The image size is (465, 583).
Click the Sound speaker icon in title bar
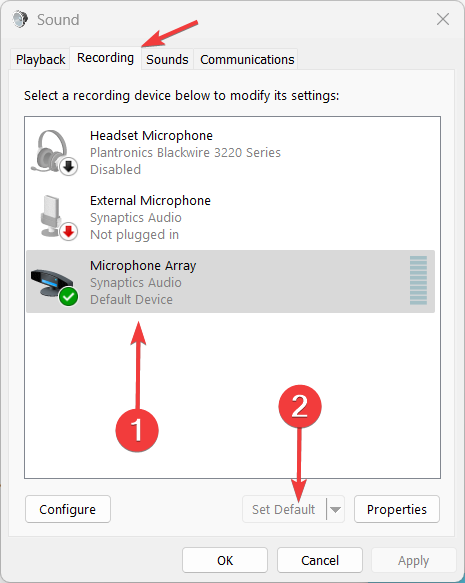[x=20, y=19]
